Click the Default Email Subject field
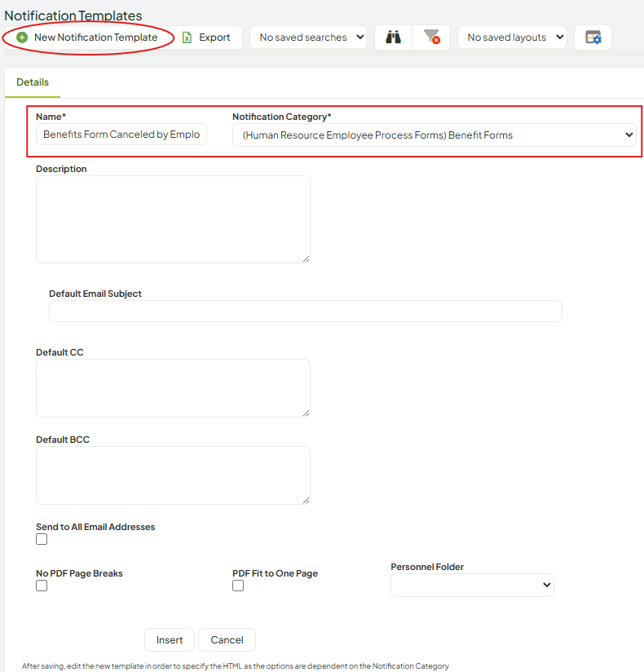644x672 pixels. [x=306, y=312]
